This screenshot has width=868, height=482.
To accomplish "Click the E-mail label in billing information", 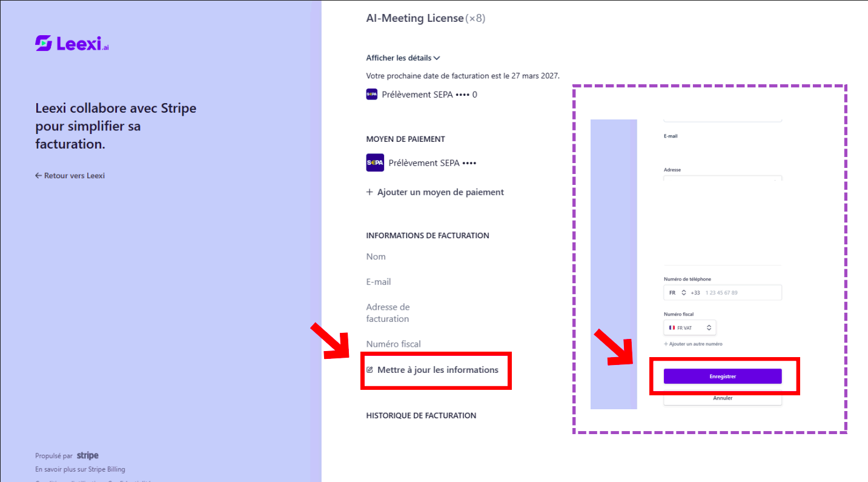I will coord(379,282).
